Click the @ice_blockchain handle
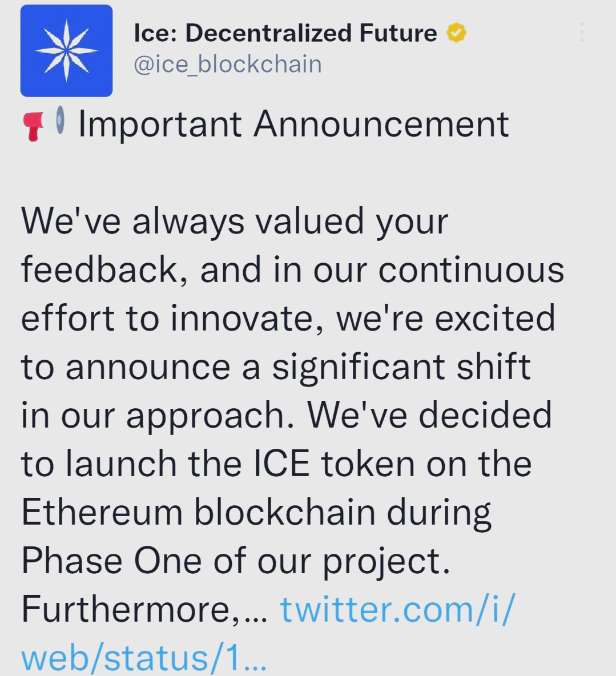The height and width of the screenshot is (676, 616). 227,64
